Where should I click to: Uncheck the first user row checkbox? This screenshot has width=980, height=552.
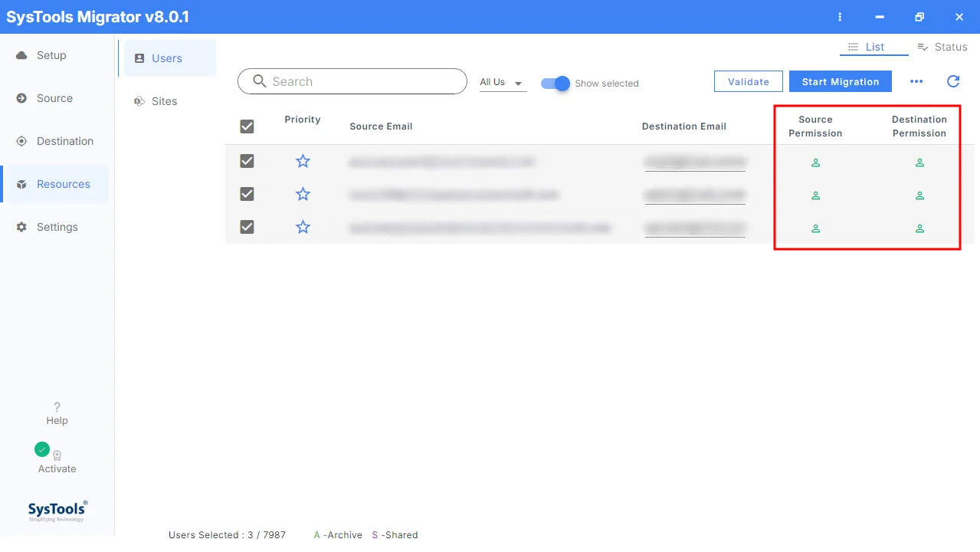click(x=247, y=161)
